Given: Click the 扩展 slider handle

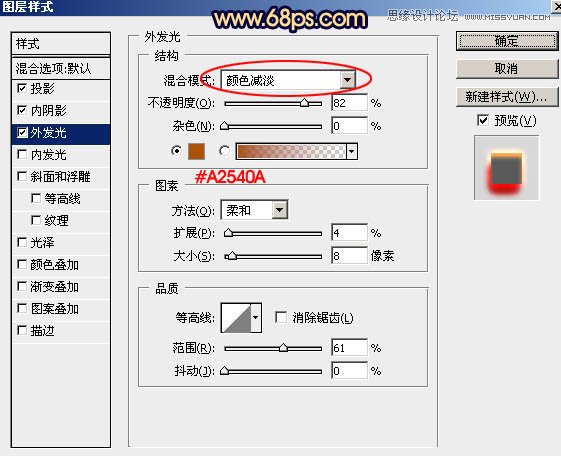Looking at the screenshot, I should (228, 234).
